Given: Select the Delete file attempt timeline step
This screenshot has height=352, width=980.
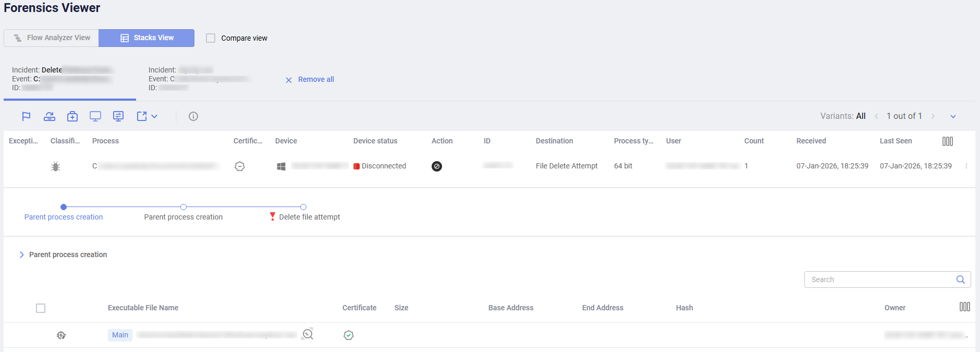Looking at the screenshot, I should click(x=309, y=217).
